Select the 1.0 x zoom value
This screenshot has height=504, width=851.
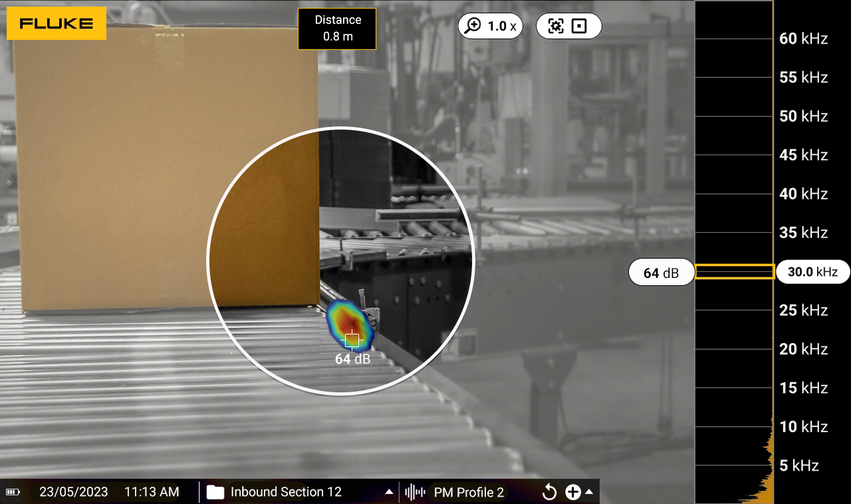coord(502,26)
